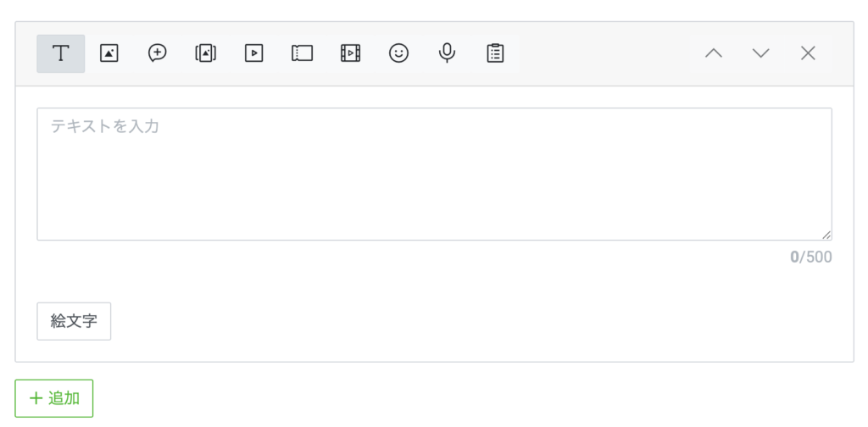Image resolution: width=868 pixels, height=427 pixels.
Task: Grab the text area resize handle
Action: tap(826, 235)
